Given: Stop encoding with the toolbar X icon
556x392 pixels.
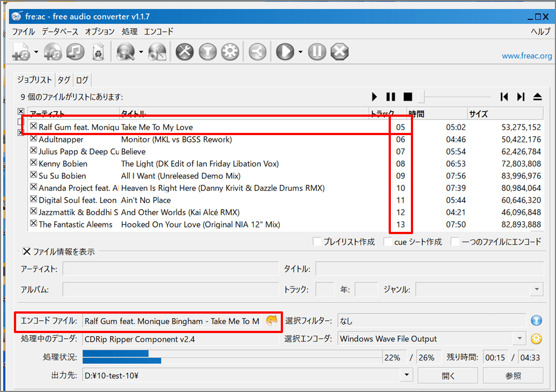Looking at the screenshot, I should (x=340, y=52).
